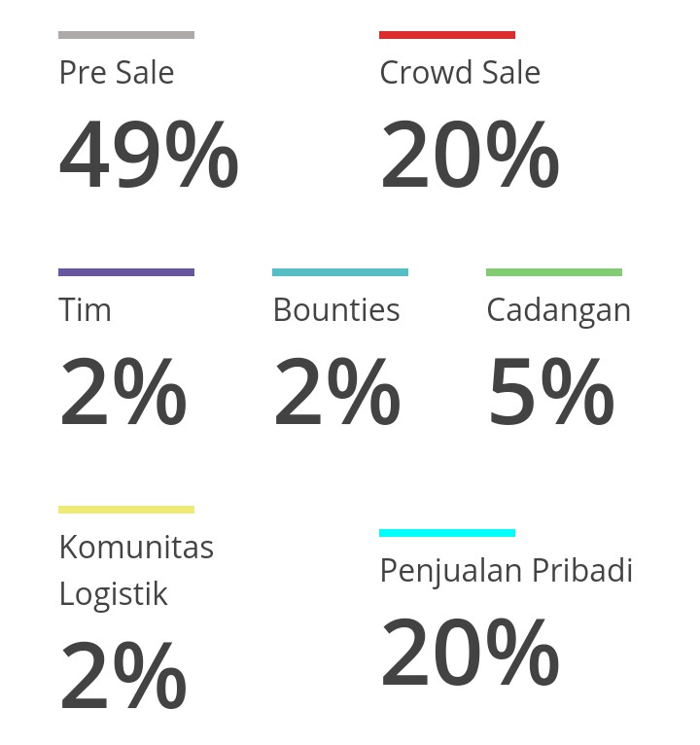This screenshot has width=700, height=745.
Task: Click the 49% Pre Sale figure
Action: pos(149,155)
